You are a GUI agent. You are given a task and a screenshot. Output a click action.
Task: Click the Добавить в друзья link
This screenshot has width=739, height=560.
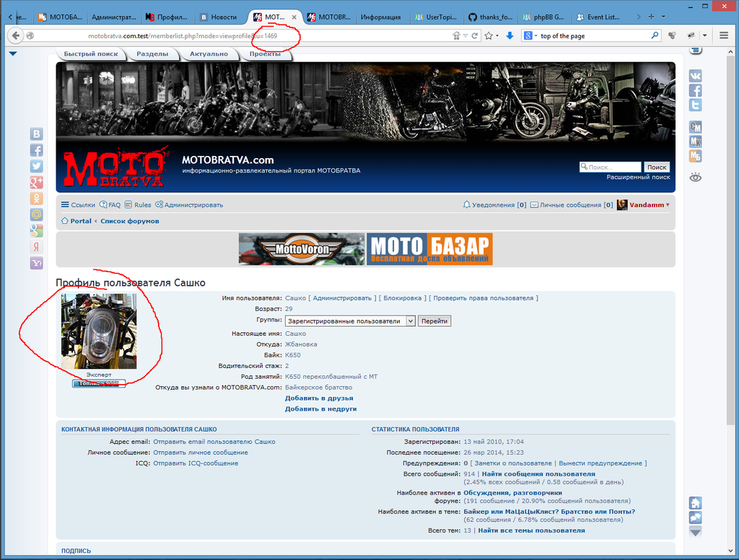click(319, 398)
